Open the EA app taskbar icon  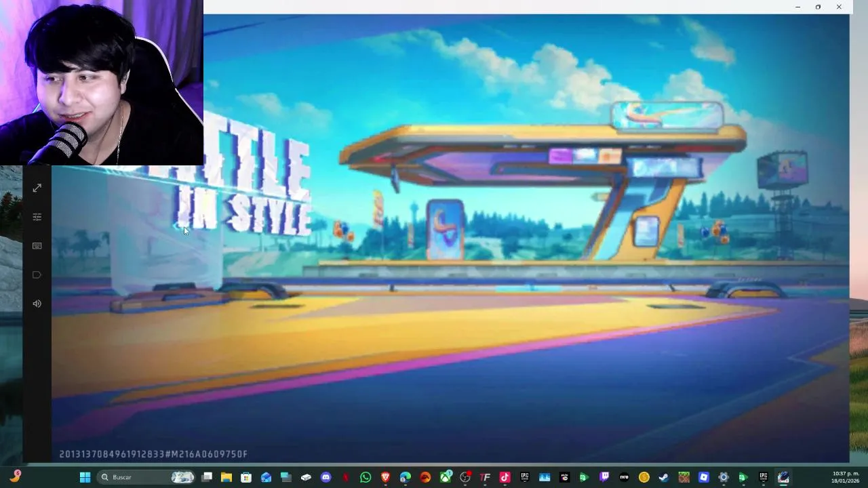point(425,477)
